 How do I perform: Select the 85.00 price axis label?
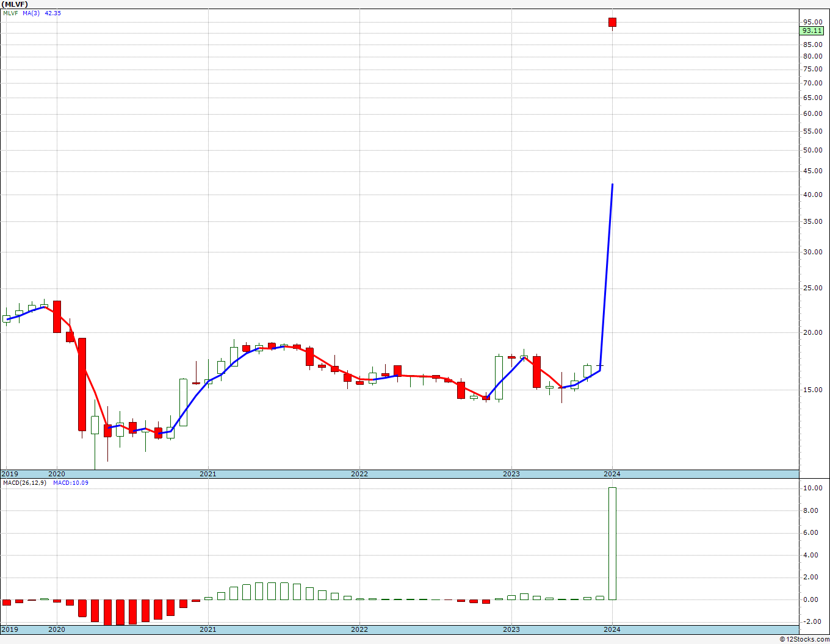point(812,45)
